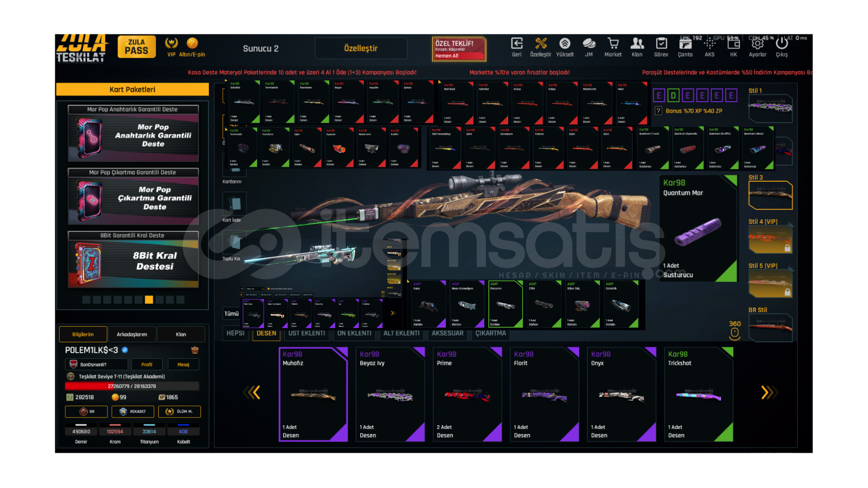Select the AWP Porselen scope card

(505, 304)
